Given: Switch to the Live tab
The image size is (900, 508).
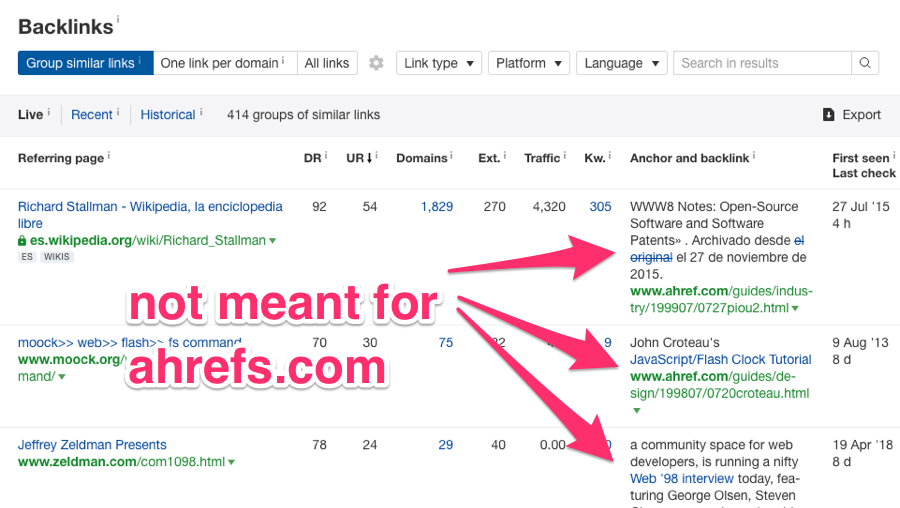Looking at the screenshot, I should click(x=30, y=115).
